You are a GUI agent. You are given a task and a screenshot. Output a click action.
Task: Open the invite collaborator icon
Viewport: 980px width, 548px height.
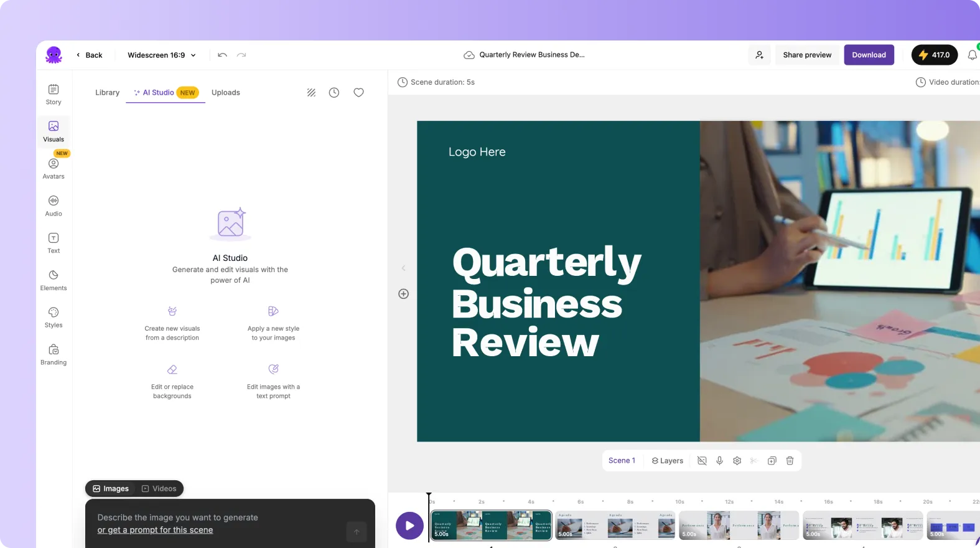pos(759,55)
